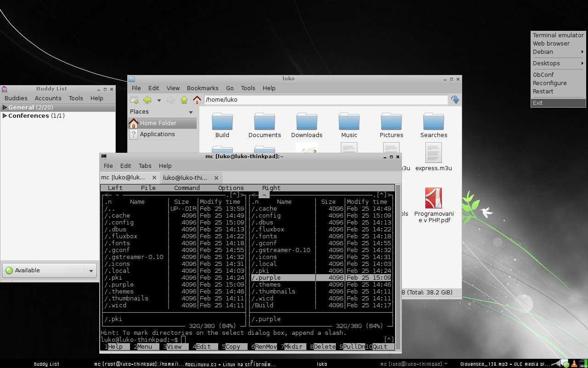Screen dimensions: 588x368
Task: Close the second terminal tab 'luko@luko-thi...'
Action: pyautogui.click(x=216, y=178)
